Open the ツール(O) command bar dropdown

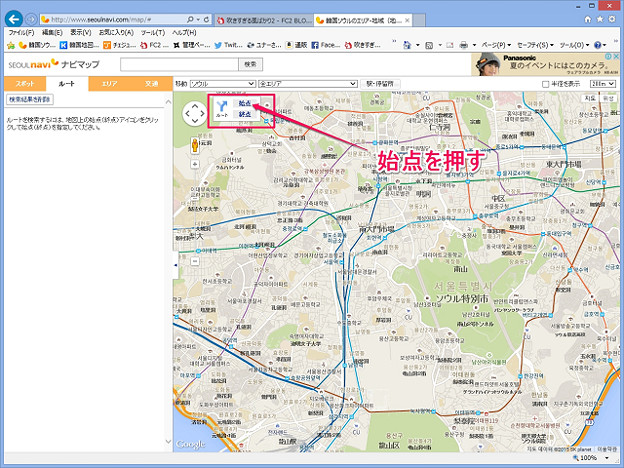[574, 45]
